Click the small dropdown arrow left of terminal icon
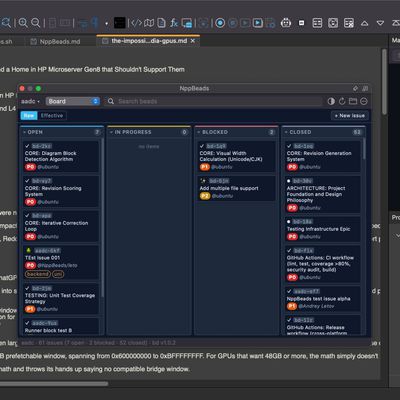 click(x=106, y=24)
